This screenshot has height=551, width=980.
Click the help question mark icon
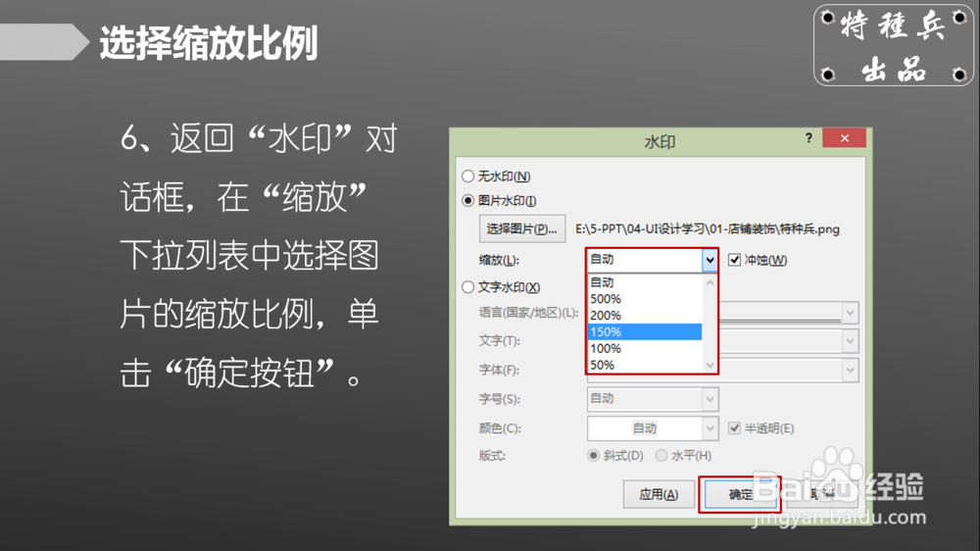pyautogui.click(x=808, y=138)
